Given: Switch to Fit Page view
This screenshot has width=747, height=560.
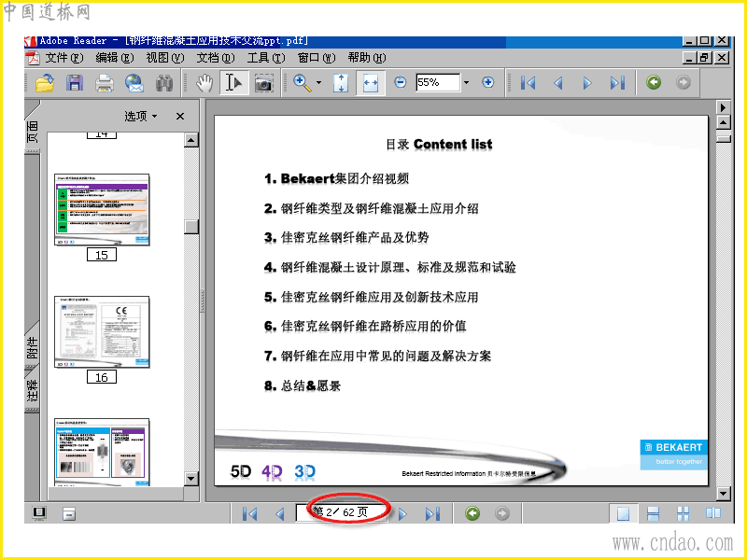Looking at the screenshot, I should pos(341,83).
